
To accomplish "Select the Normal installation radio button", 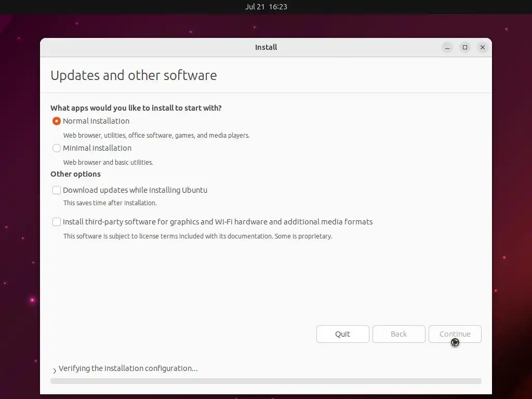I will tap(57, 121).
